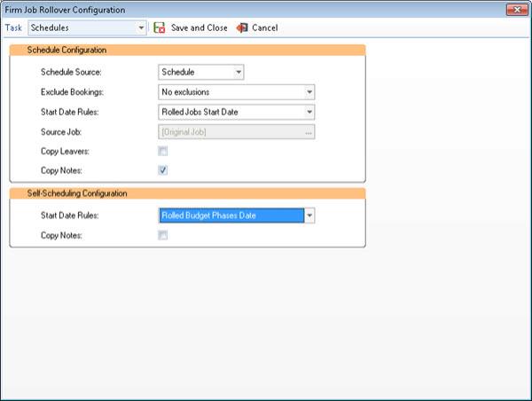Click the Schedule Source label

coord(71,72)
